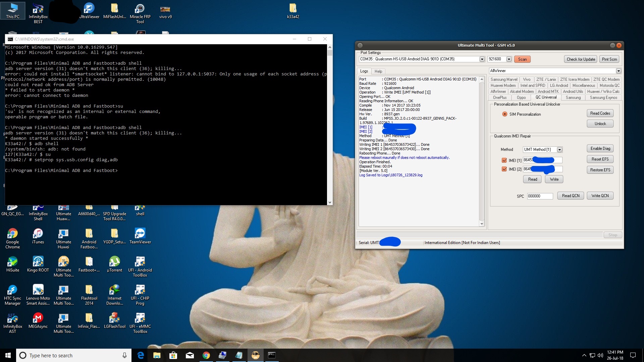The image size is (644, 362).
Task: Open µTorrent desktop shortcut
Action: 115,264
